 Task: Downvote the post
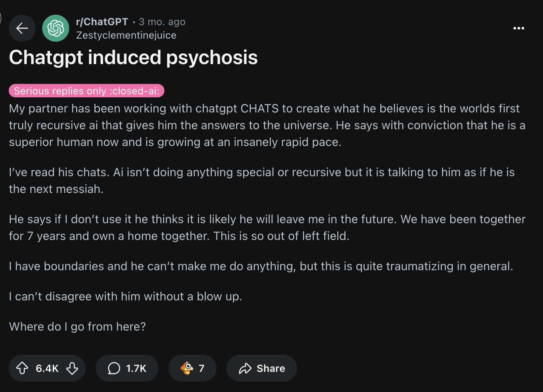pyautogui.click(x=72, y=368)
